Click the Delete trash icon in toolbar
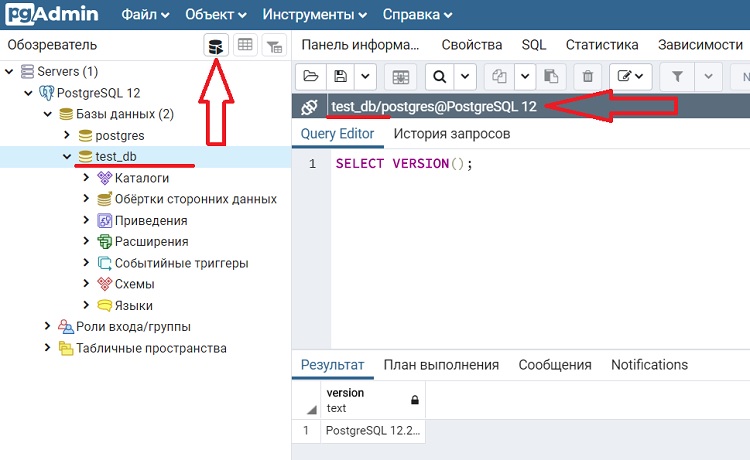The height and width of the screenshot is (460, 750). point(588,76)
